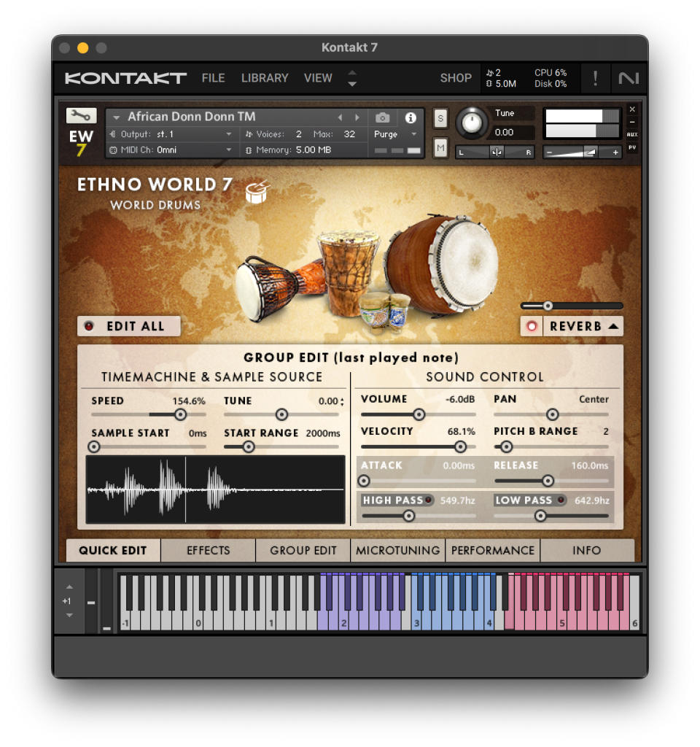Click the drum icon beside Ethno World 7
Viewport: 700px width, 747px height.
click(x=257, y=192)
